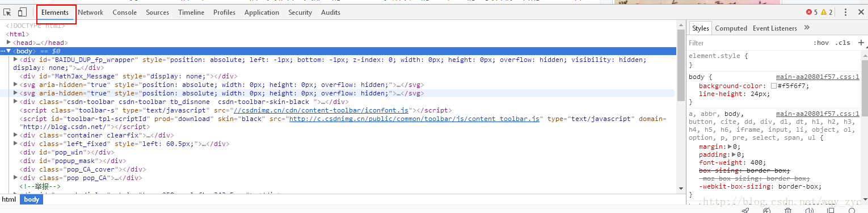Open the content_toolbar.js source link

pyautogui.click(x=414, y=119)
